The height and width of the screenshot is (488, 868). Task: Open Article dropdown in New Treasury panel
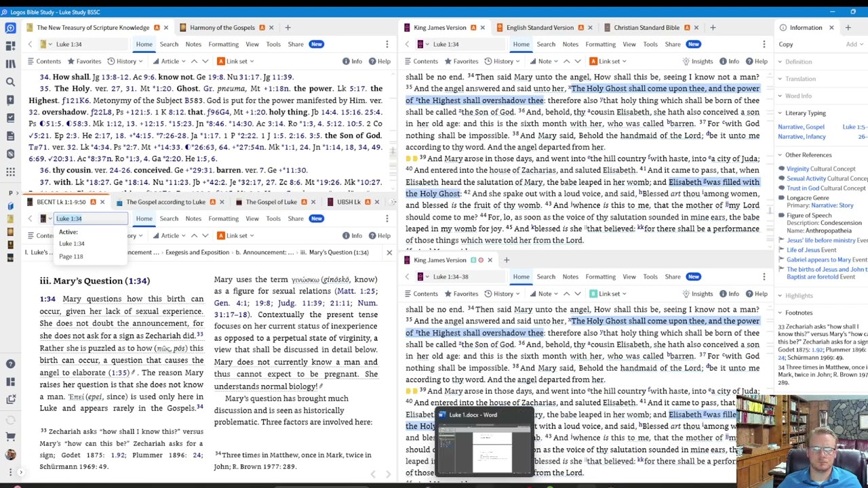tap(170, 61)
